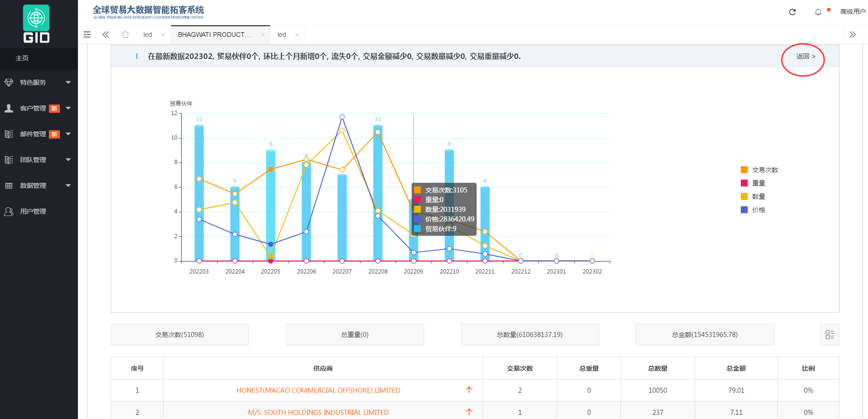Click the up arrow for HONEST(MACAO) row
The width and height of the screenshot is (868, 419).
[469, 390]
